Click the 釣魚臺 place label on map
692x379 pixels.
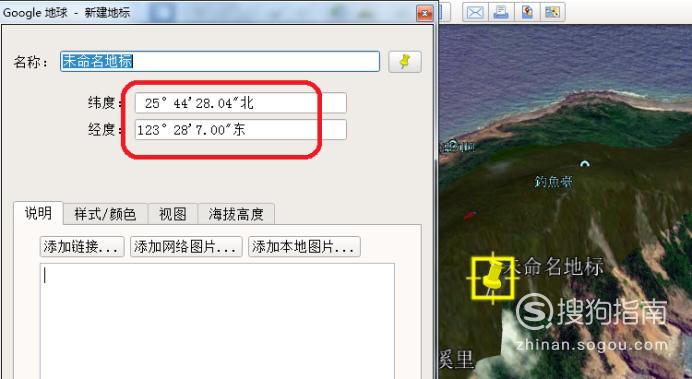553,181
